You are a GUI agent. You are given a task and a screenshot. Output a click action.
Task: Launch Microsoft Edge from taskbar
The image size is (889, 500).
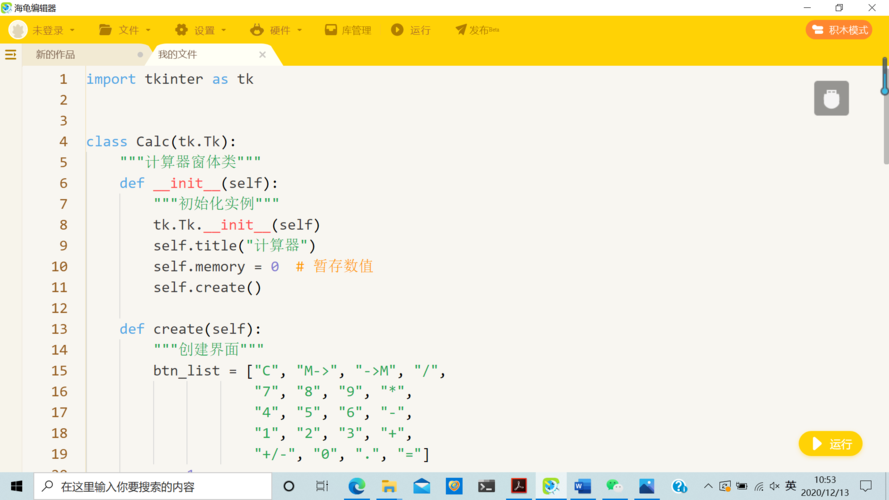pos(357,486)
